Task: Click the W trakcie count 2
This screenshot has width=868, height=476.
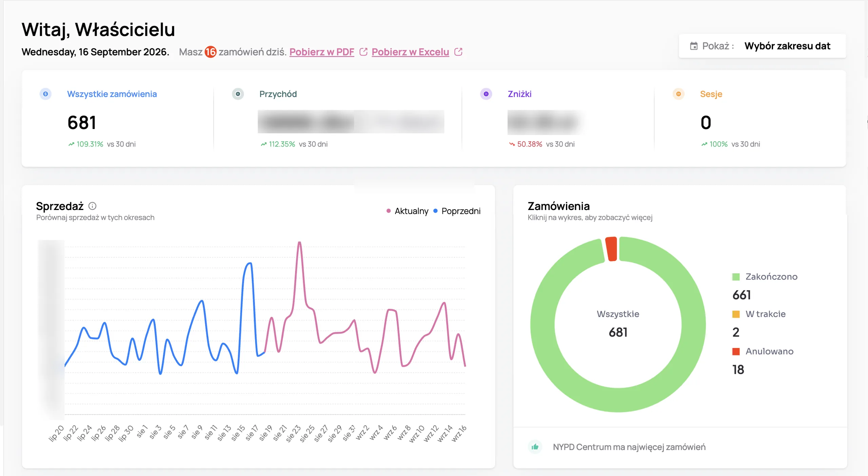Action: (x=736, y=332)
